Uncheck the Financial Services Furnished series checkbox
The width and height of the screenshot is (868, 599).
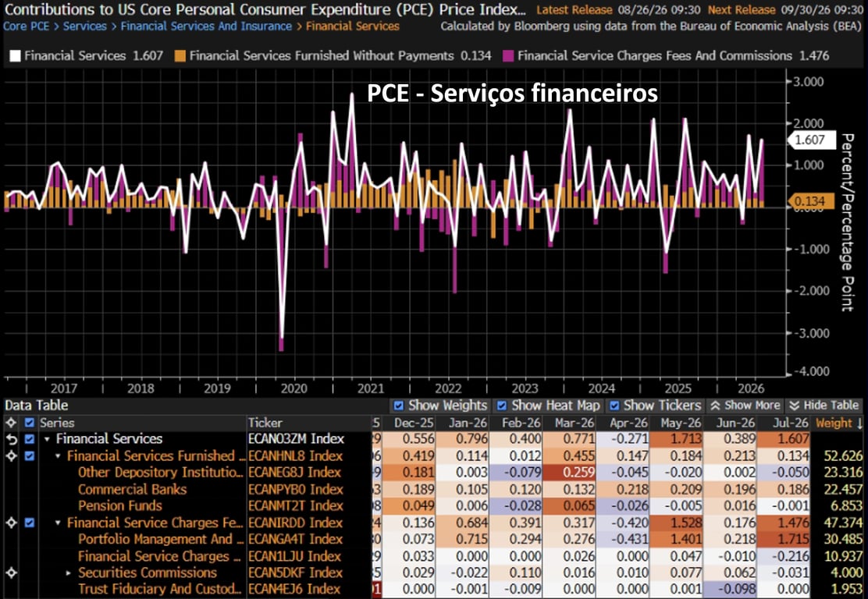click(x=30, y=456)
